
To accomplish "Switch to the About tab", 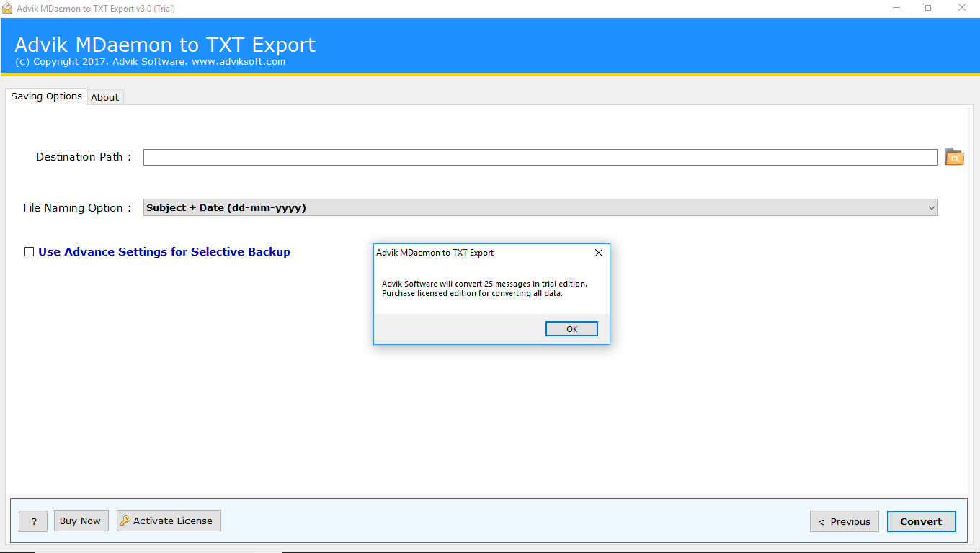I will coord(105,97).
